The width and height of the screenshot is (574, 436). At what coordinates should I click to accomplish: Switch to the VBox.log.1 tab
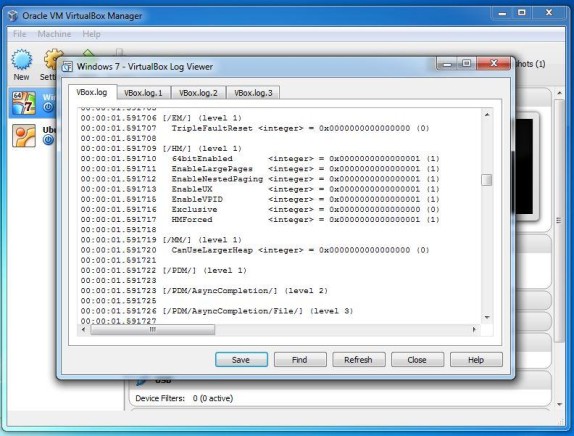click(x=143, y=93)
